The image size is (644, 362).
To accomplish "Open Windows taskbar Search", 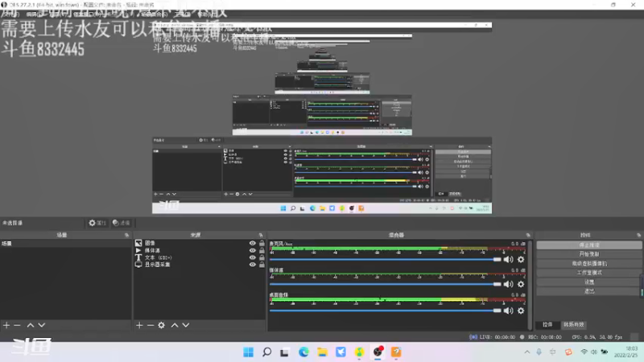I will [267, 352].
